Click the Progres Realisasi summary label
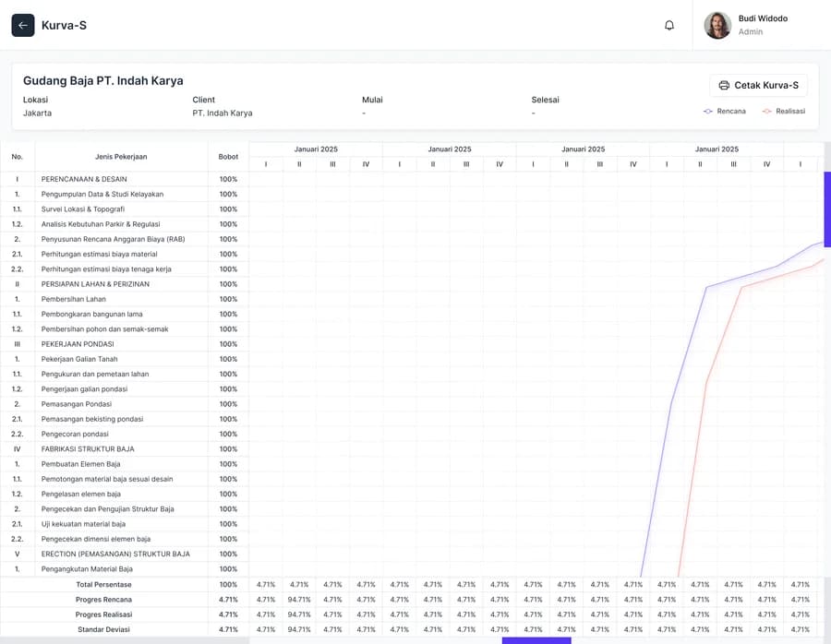Screen dimensions: 831x644 click(103, 614)
